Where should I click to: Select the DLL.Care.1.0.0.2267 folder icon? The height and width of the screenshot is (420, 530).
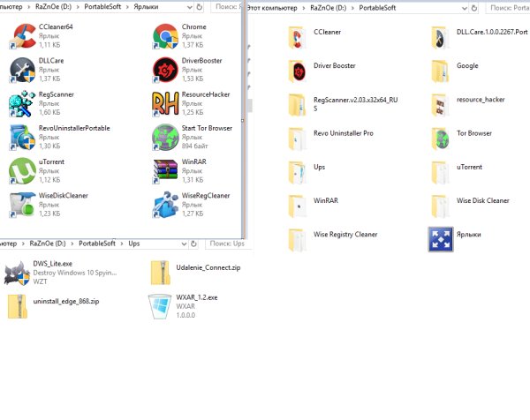pyautogui.click(x=440, y=38)
